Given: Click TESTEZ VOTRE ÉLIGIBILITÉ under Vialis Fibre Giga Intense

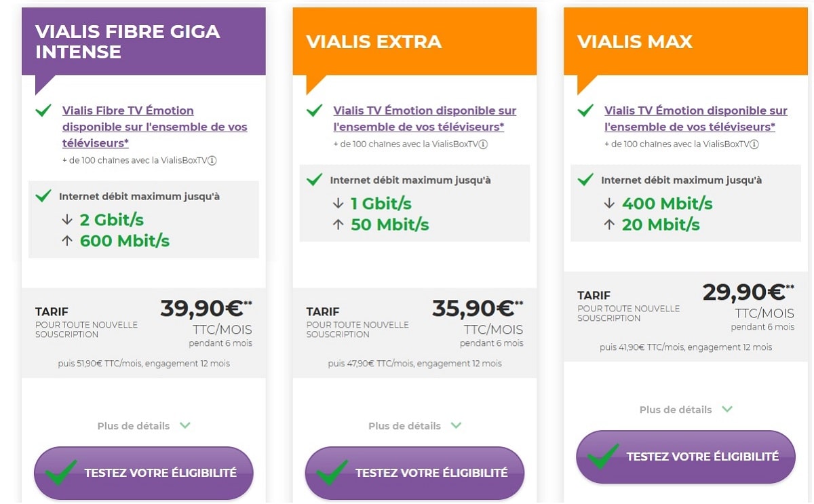Looking at the screenshot, I should pyautogui.click(x=144, y=473).
